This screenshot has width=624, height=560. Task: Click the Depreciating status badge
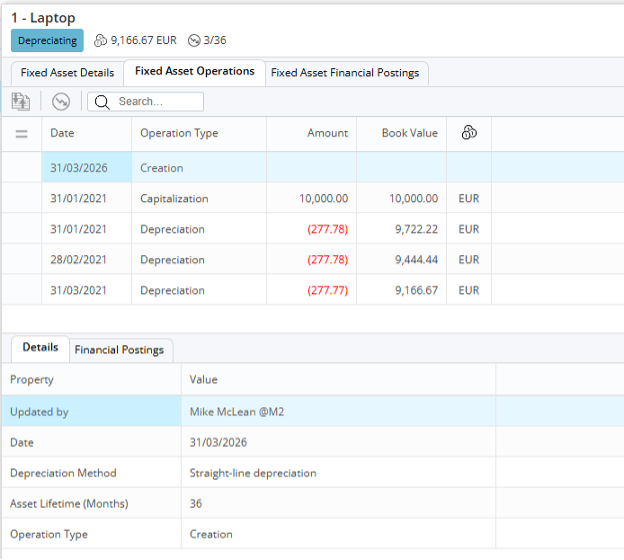coord(47,41)
